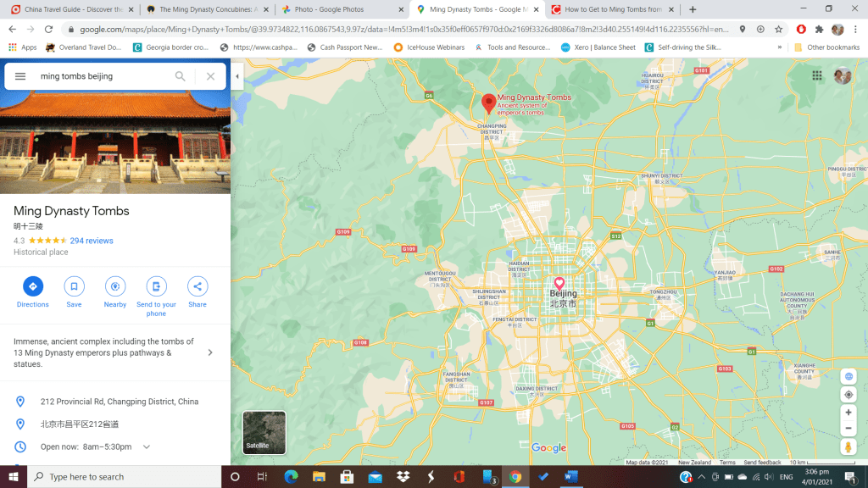The image size is (868, 488).
Task: Open China Travel Guide browser tab
Action: click(68, 9)
